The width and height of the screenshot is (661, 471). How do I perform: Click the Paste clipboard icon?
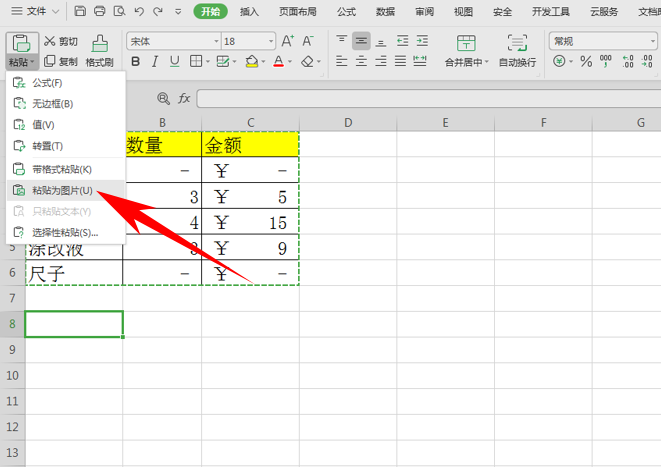click(21, 43)
